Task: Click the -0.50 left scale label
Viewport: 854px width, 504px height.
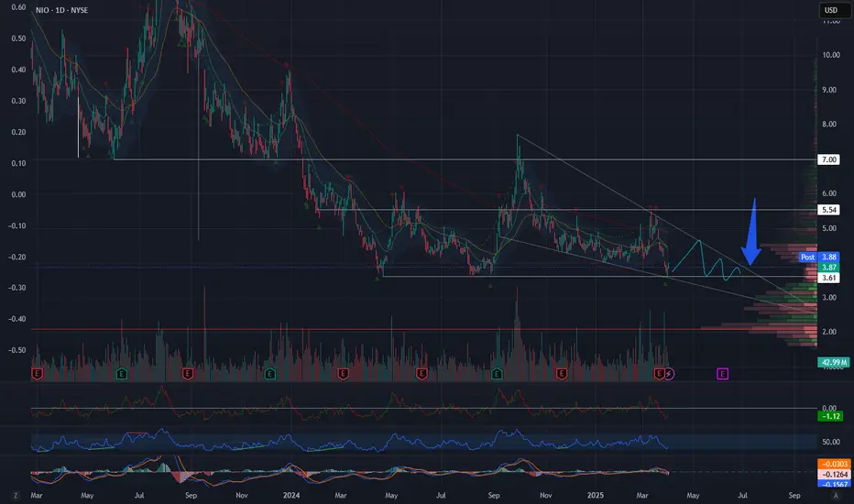Action: (16, 350)
